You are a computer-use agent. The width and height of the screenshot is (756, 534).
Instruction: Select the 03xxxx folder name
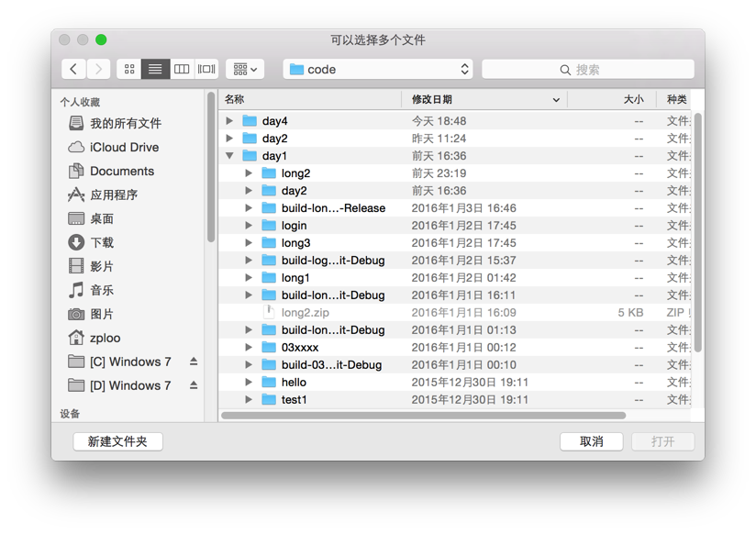(300, 348)
